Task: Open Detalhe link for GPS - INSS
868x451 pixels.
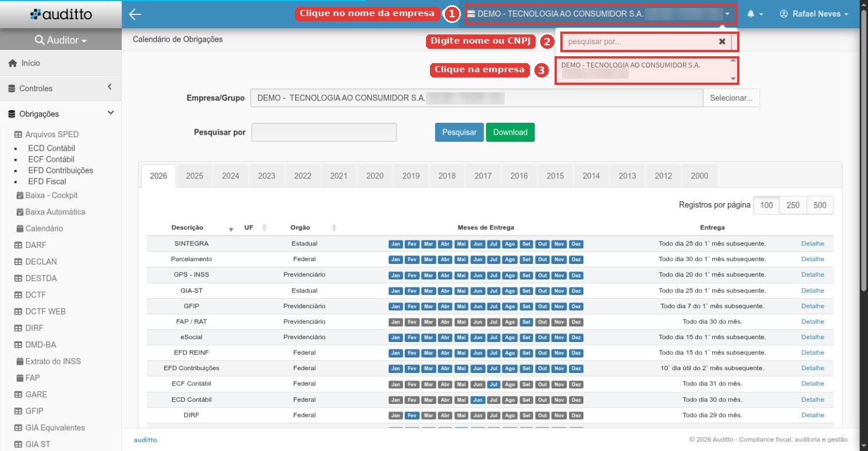Action: point(812,275)
